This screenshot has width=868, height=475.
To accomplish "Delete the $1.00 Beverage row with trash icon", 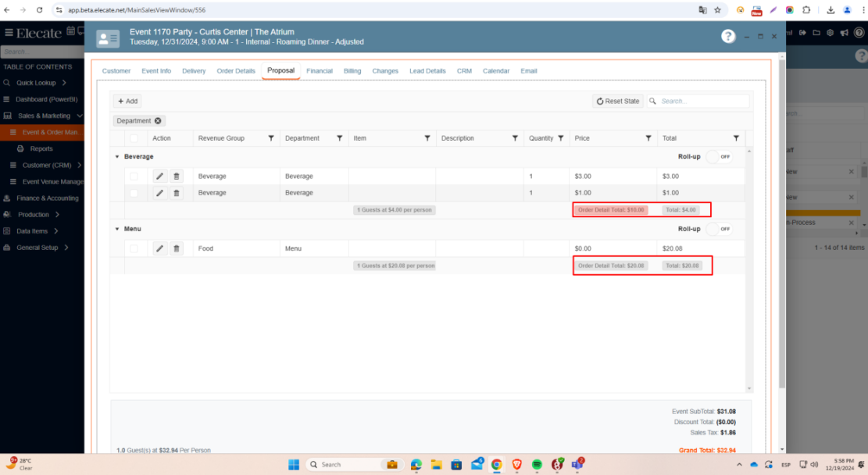I will point(177,193).
